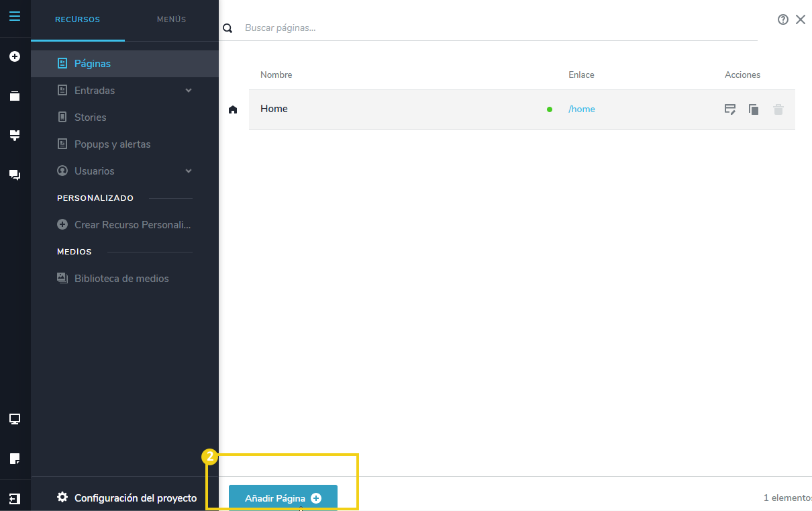The width and height of the screenshot is (812, 511).
Task: Click the Usuarios person icon
Action: pos(62,171)
